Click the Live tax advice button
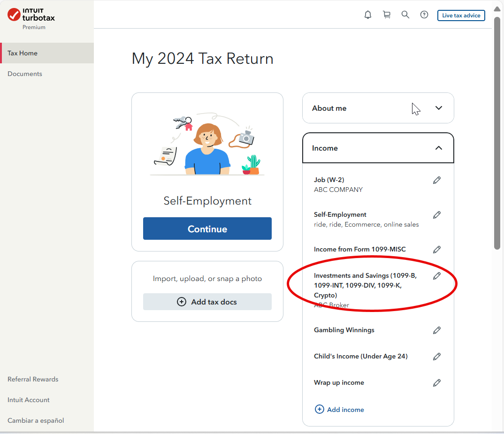Image resolution: width=504 pixels, height=434 pixels. [x=461, y=15]
